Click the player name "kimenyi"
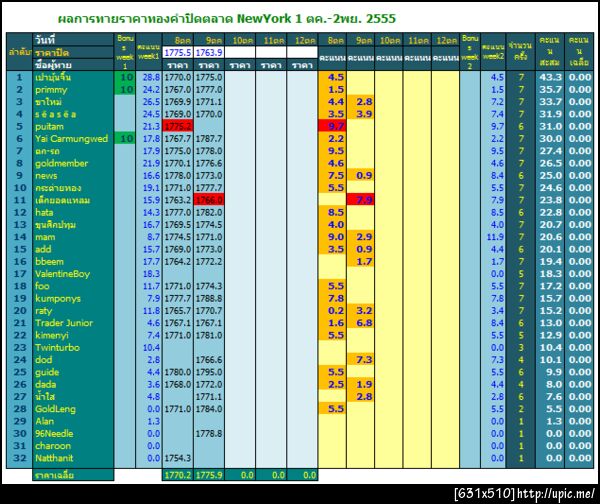 click(x=52, y=335)
